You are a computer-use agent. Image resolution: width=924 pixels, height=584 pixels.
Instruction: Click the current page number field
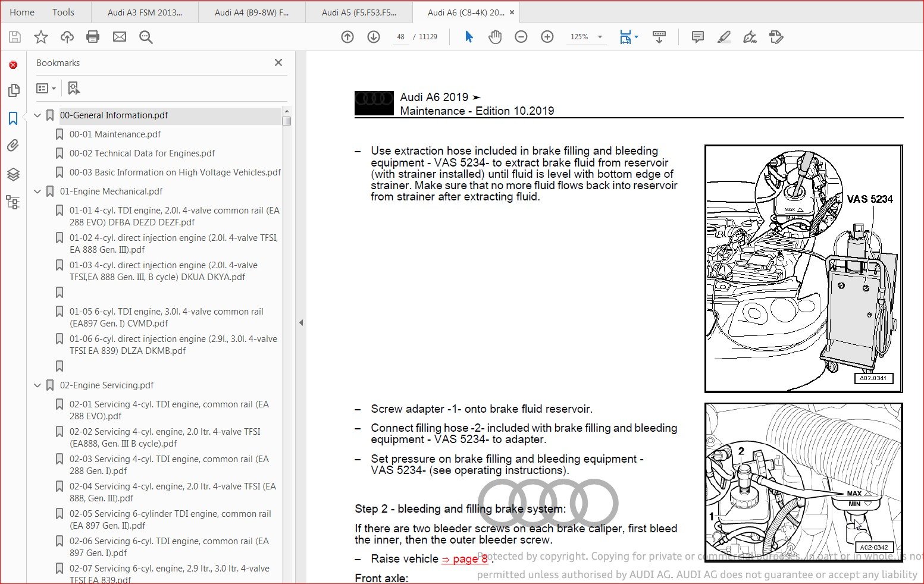(x=400, y=37)
